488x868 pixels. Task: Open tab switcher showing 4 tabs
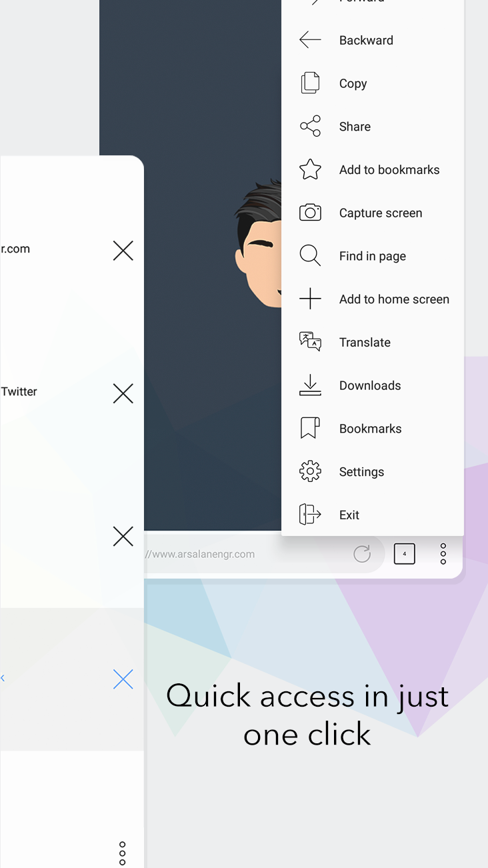coord(404,553)
